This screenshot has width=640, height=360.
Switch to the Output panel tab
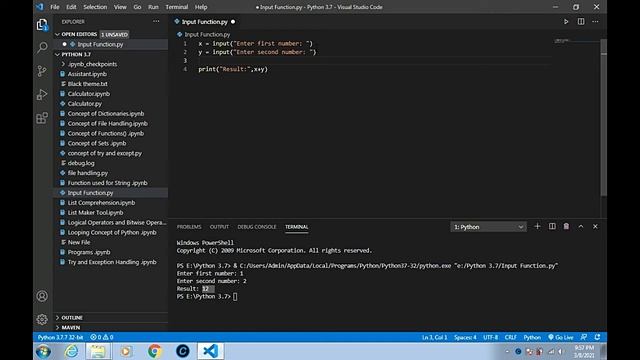pos(219,227)
